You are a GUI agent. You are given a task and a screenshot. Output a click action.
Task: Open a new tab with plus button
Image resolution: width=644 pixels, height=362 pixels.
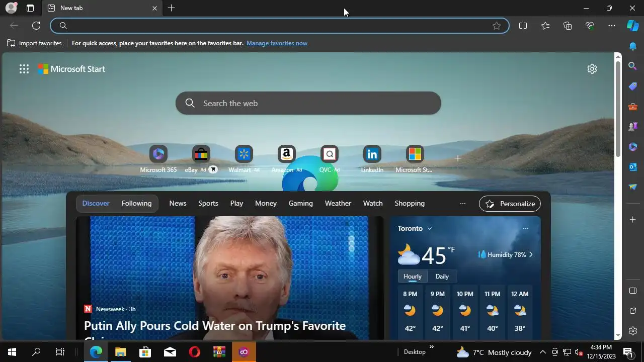[x=172, y=8]
